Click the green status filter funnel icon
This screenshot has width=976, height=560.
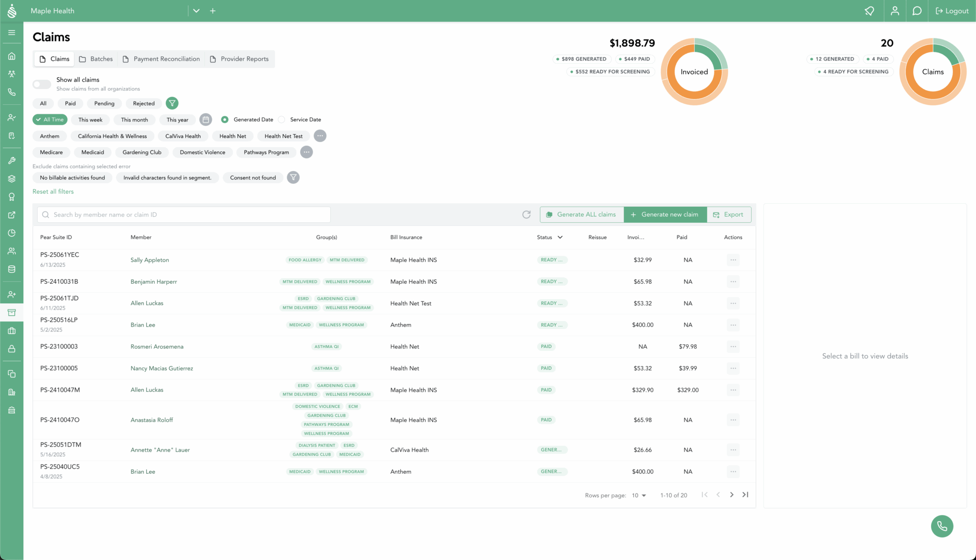coord(172,103)
